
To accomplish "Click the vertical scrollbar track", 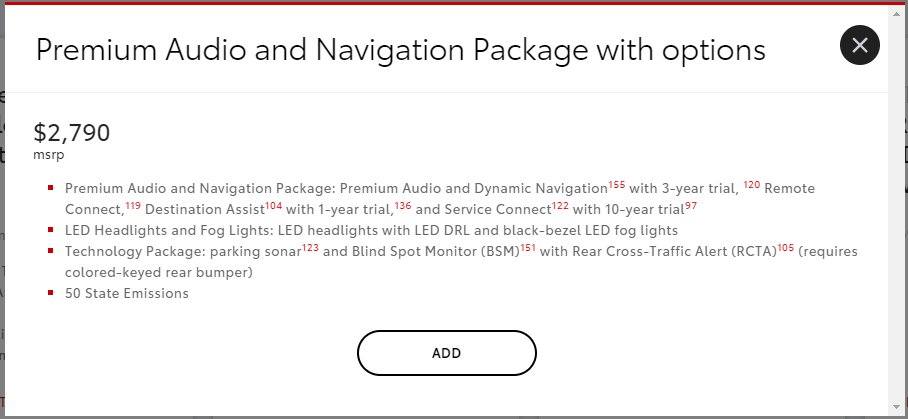I will [x=898, y=210].
